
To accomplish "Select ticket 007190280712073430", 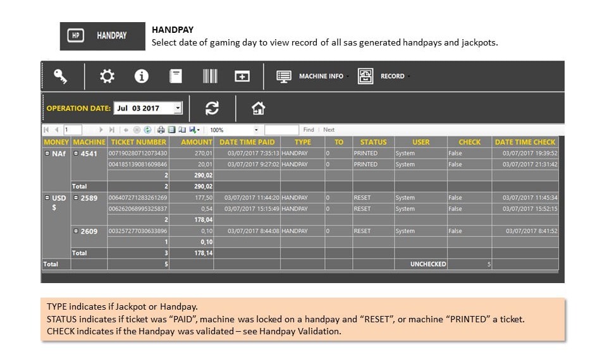I will tap(138, 153).
